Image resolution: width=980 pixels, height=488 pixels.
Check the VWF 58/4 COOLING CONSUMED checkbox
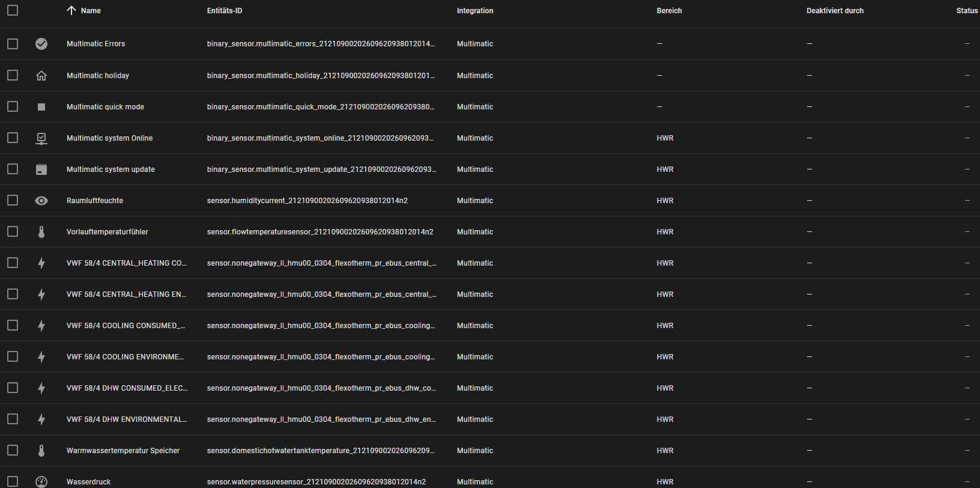coord(13,325)
